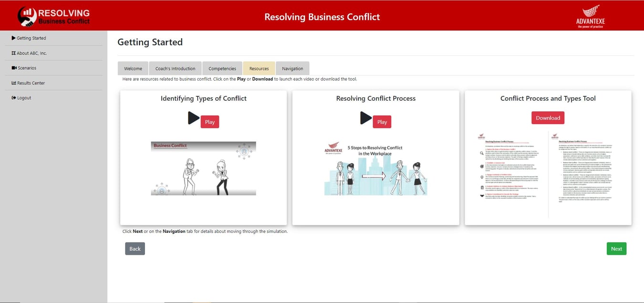Viewport: 644px width, 303px height.
Task: Click the video camera icon for Scenarios
Action: click(13, 68)
